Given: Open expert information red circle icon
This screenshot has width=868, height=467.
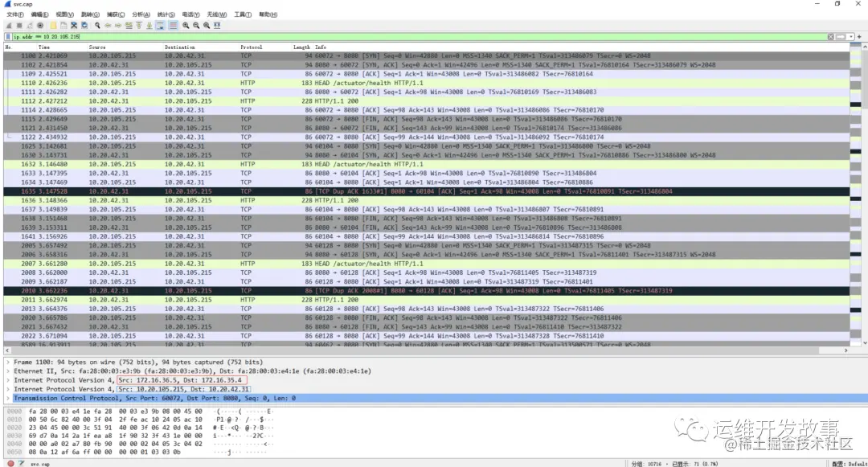Looking at the screenshot, I should click(x=10, y=463).
